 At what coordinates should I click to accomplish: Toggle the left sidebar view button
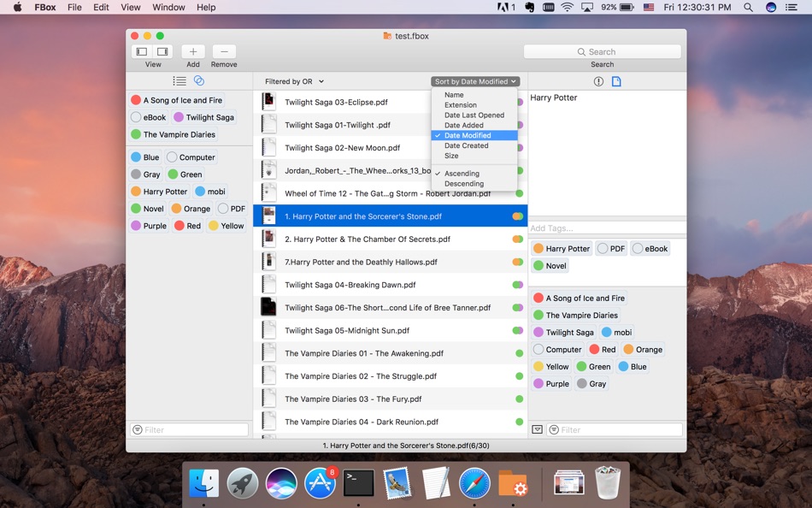[142, 51]
